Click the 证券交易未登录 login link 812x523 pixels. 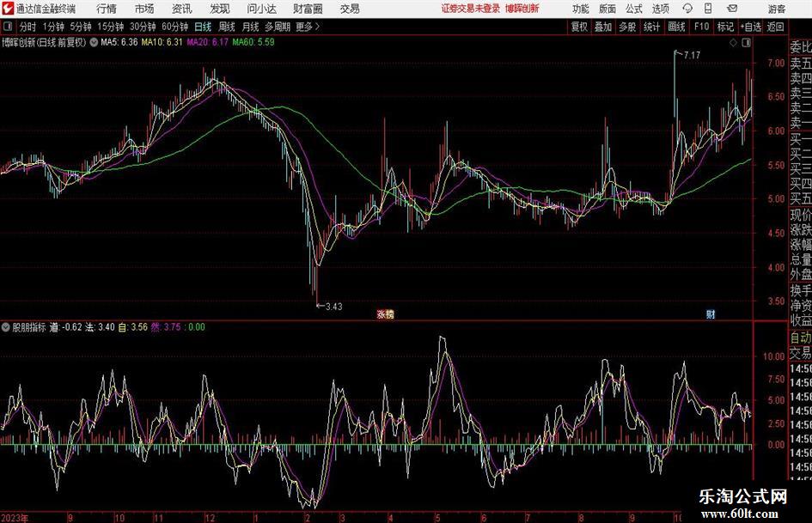pos(471,9)
